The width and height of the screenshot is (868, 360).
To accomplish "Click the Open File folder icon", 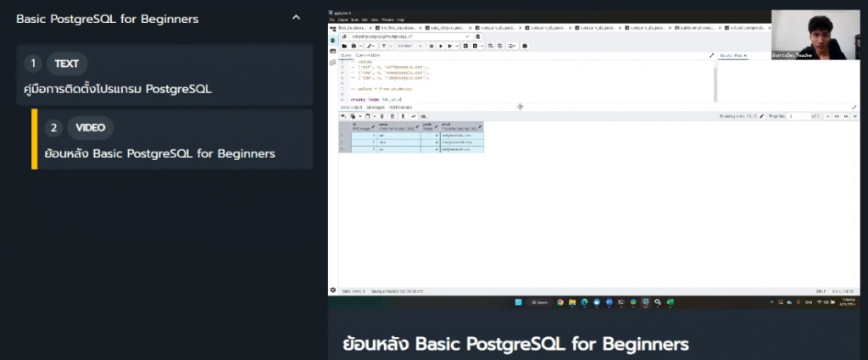I will pos(344,46).
